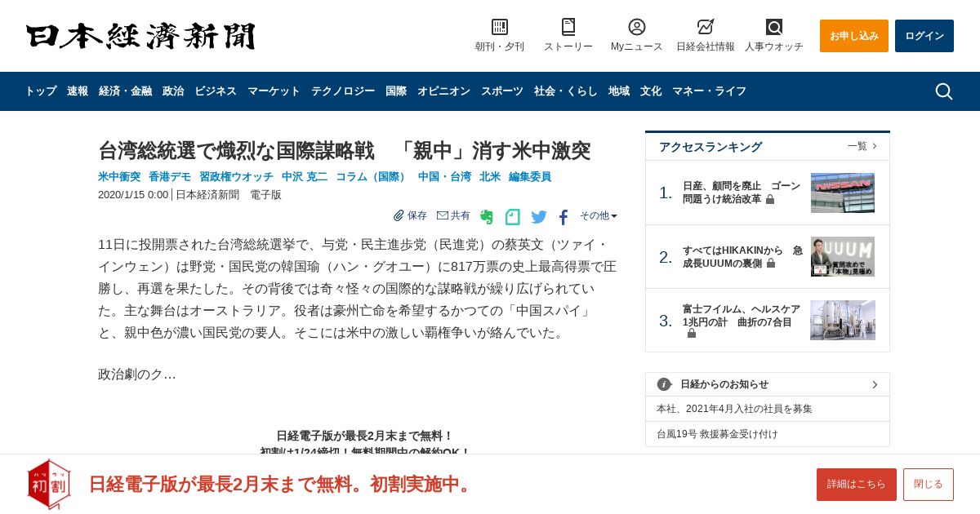Open notice 本社、2021年4月入社の社員を募集
This screenshot has width=980, height=514.
pyautogui.click(x=734, y=409)
